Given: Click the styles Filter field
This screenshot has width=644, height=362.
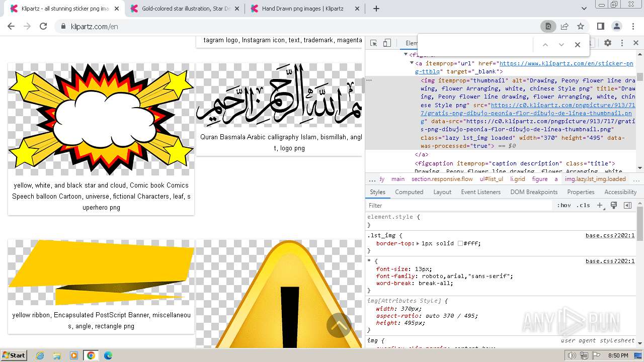Looking at the screenshot, I should (x=459, y=205).
